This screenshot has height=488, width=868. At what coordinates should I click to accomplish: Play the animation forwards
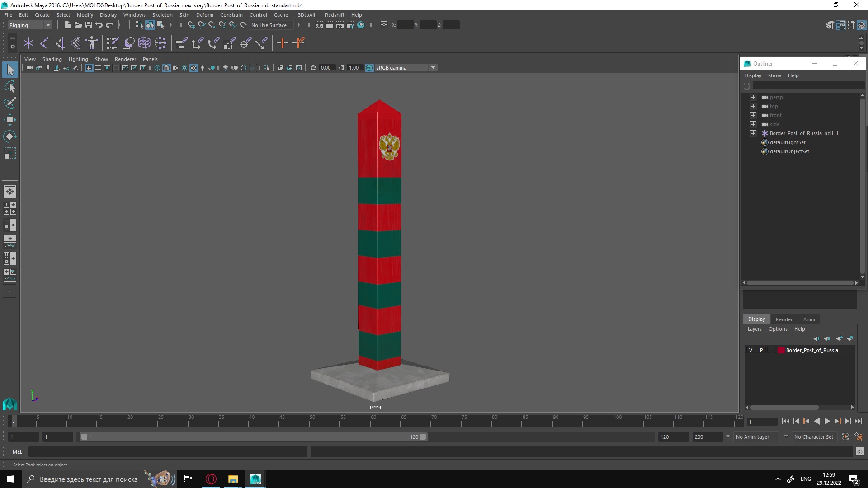[x=827, y=421]
